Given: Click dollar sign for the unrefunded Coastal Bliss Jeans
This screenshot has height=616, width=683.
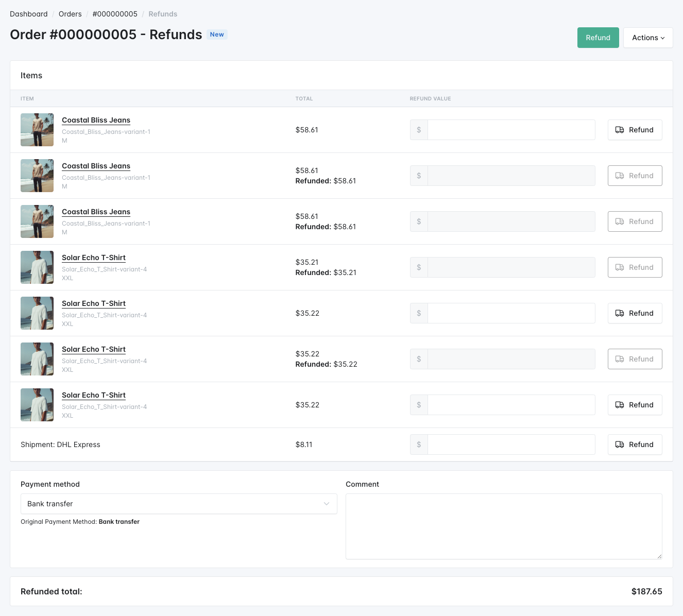Looking at the screenshot, I should (419, 130).
